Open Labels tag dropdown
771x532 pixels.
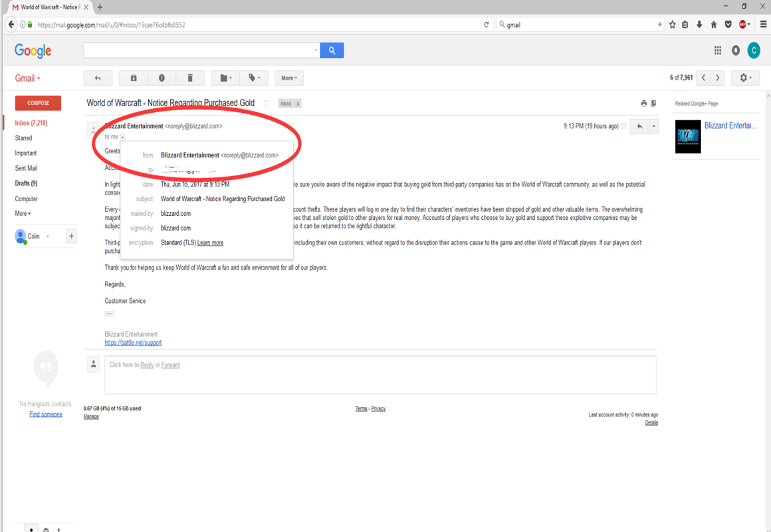pos(254,78)
